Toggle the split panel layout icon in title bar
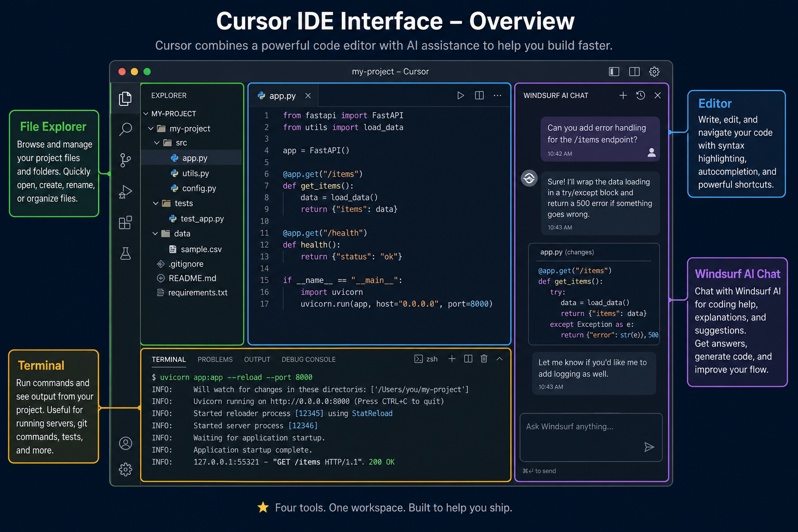 tap(634, 72)
